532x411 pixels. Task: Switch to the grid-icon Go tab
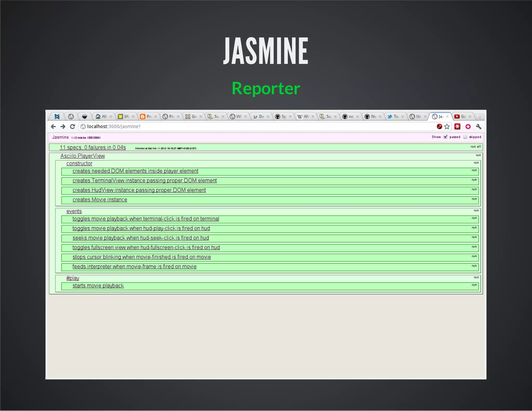pyautogui.click(x=193, y=116)
